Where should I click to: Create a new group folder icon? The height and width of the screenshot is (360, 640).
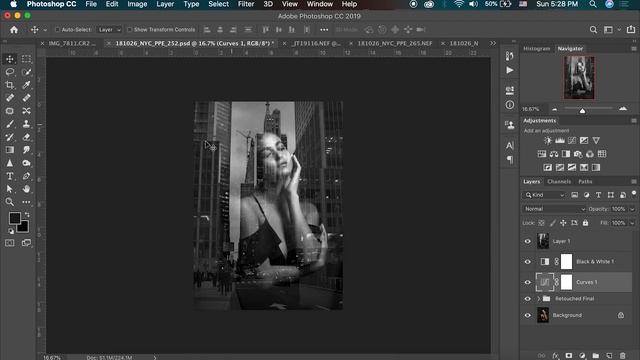point(596,356)
